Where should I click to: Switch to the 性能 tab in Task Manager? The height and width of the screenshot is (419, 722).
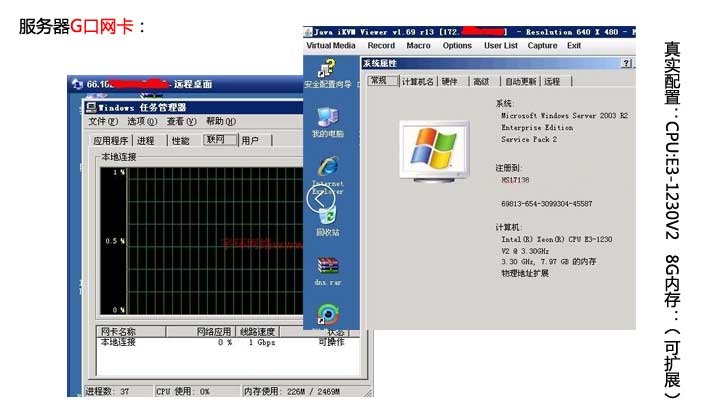pyautogui.click(x=180, y=141)
